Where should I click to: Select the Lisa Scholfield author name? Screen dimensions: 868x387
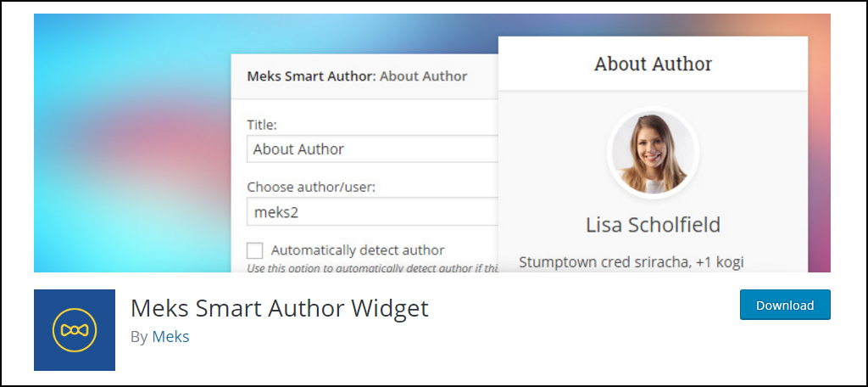pyautogui.click(x=654, y=225)
